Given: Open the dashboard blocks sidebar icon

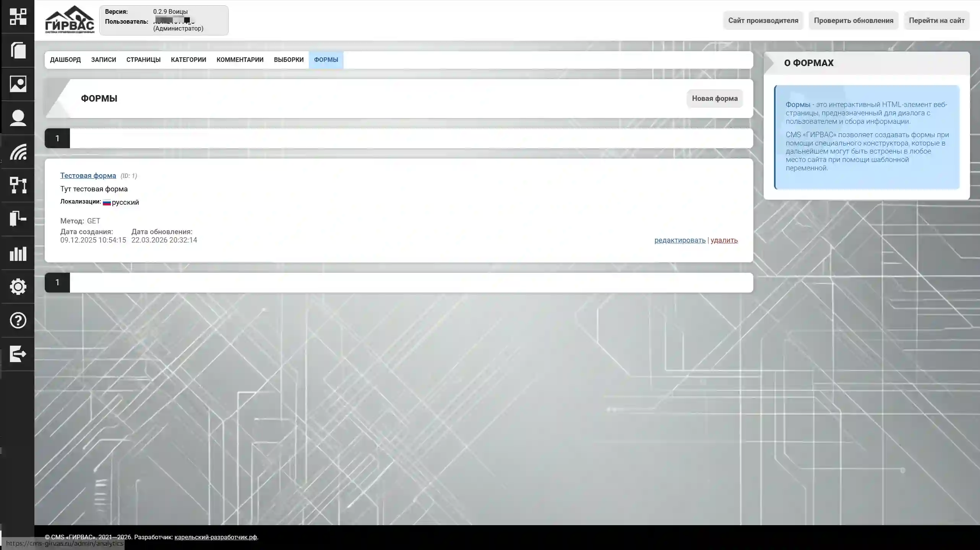Looking at the screenshot, I should (18, 17).
